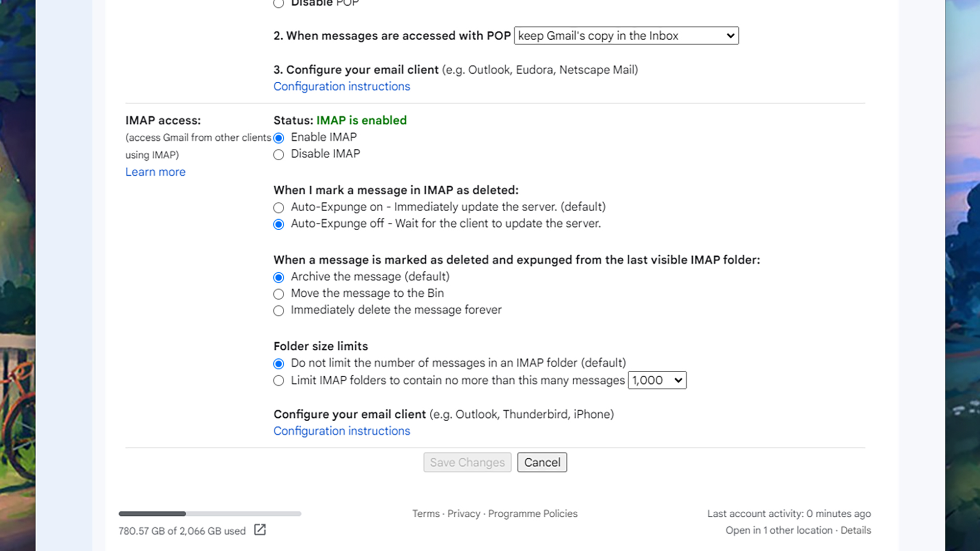The image size is (980, 551).
Task: Select Disable IMAP option
Action: tap(279, 155)
